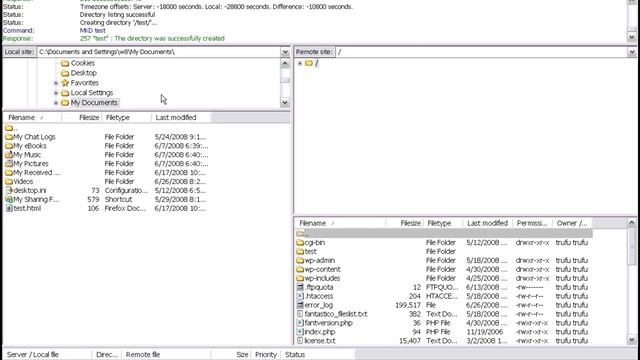640x360 pixels.
Task: Click the My Sharing Folders shortcut icon
Action: tap(9, 200)
